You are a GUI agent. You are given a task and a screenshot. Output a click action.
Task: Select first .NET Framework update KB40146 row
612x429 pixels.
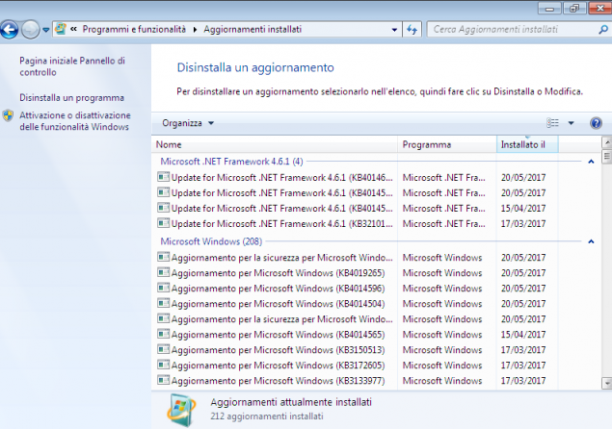[x=357, y=178]
